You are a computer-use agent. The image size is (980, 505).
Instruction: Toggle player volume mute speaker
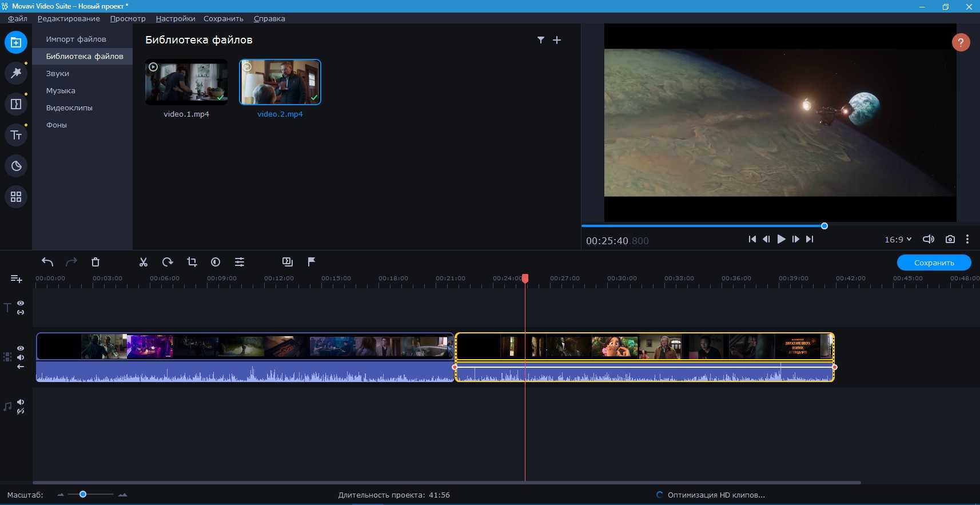pyautogui.click(x=929, y=240)
